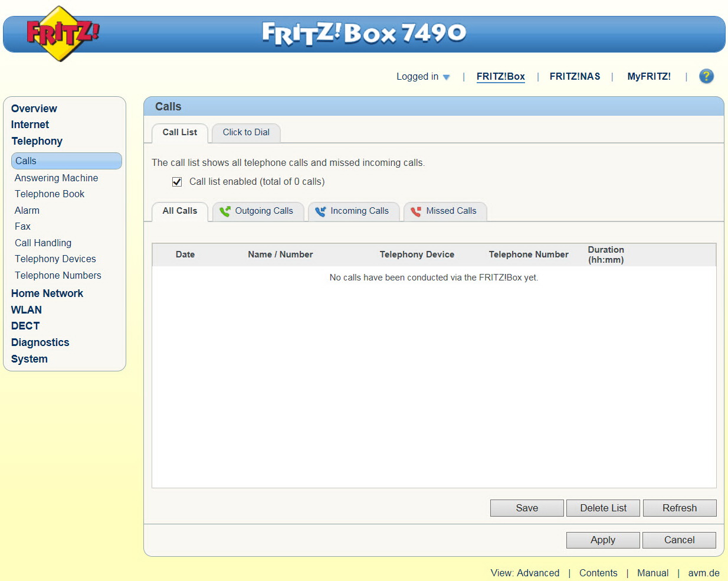Click the Cancel button
The image size is (728, 581).
click(679, 540)
